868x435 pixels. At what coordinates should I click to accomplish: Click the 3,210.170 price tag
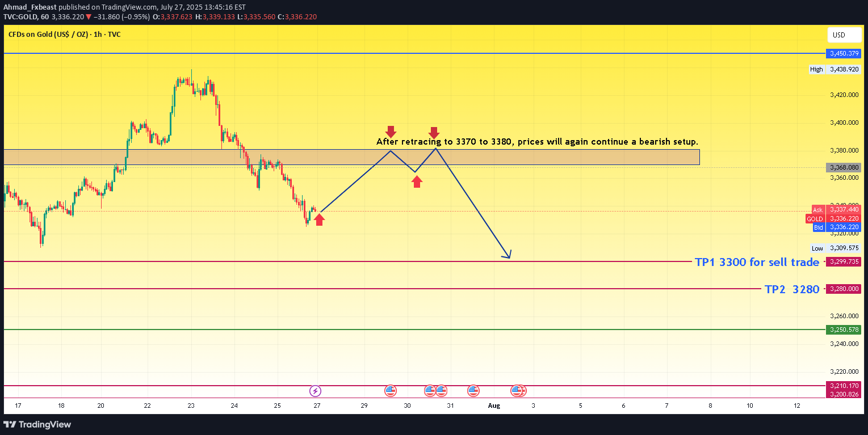[845, 386]
